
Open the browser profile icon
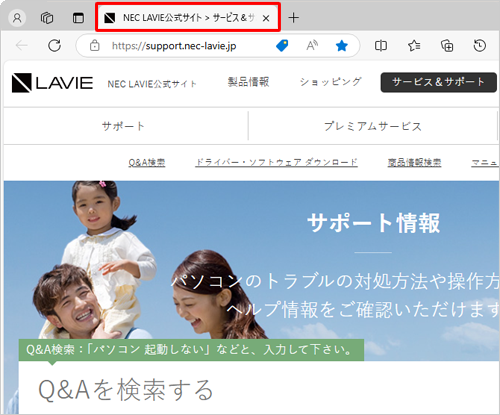(x=17, y=18)
